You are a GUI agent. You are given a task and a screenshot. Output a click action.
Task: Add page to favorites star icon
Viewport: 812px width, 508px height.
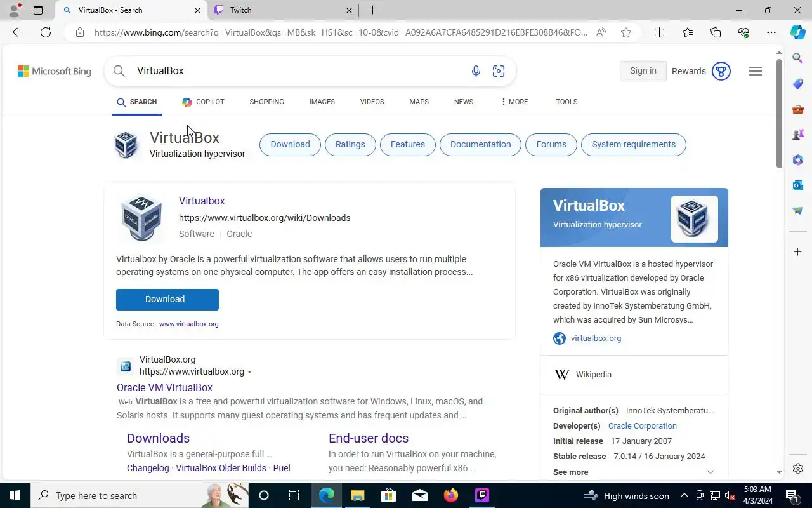[626, 32]
